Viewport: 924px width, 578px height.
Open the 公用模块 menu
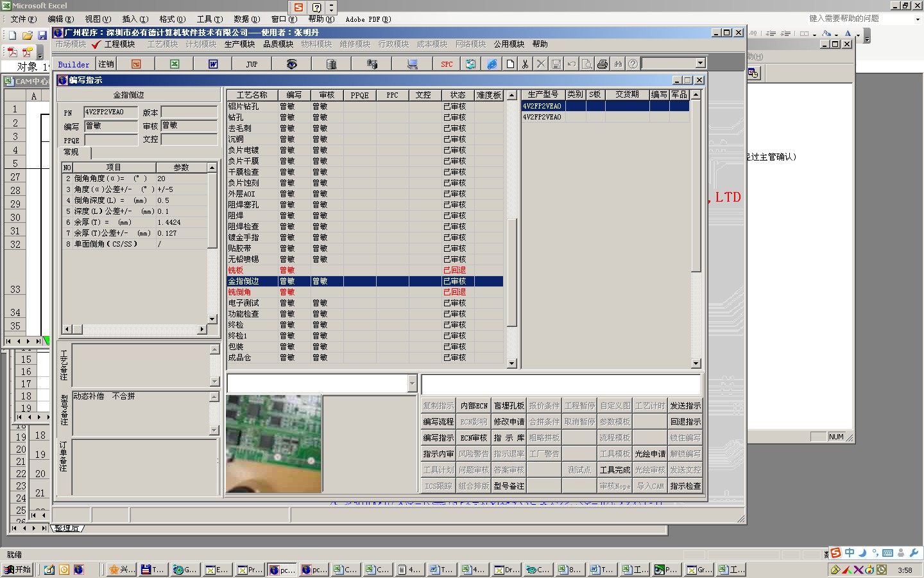509,44
